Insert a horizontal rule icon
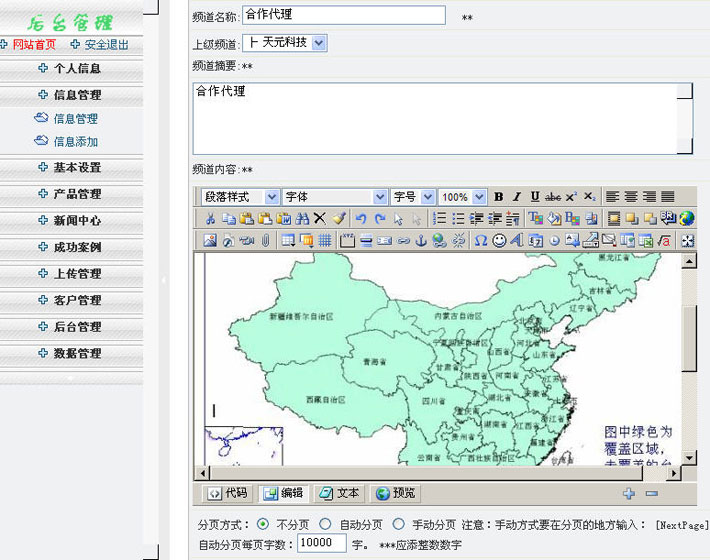710x560 pixels. (366, 241)
